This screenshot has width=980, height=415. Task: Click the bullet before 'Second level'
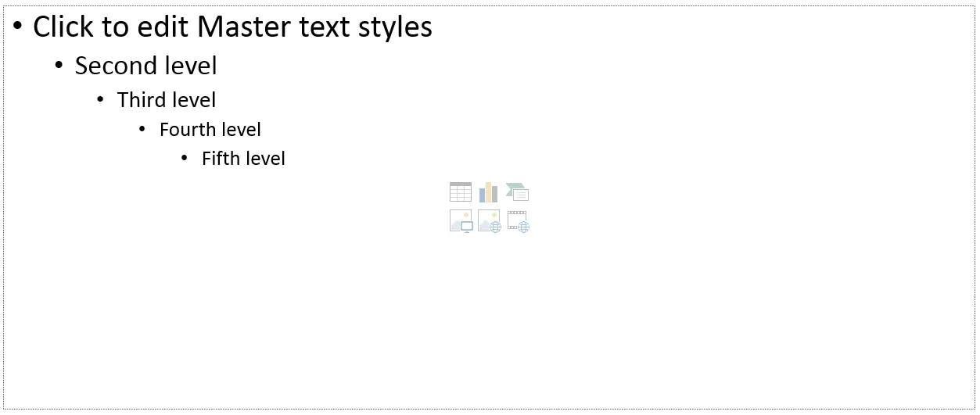point(59,64)
